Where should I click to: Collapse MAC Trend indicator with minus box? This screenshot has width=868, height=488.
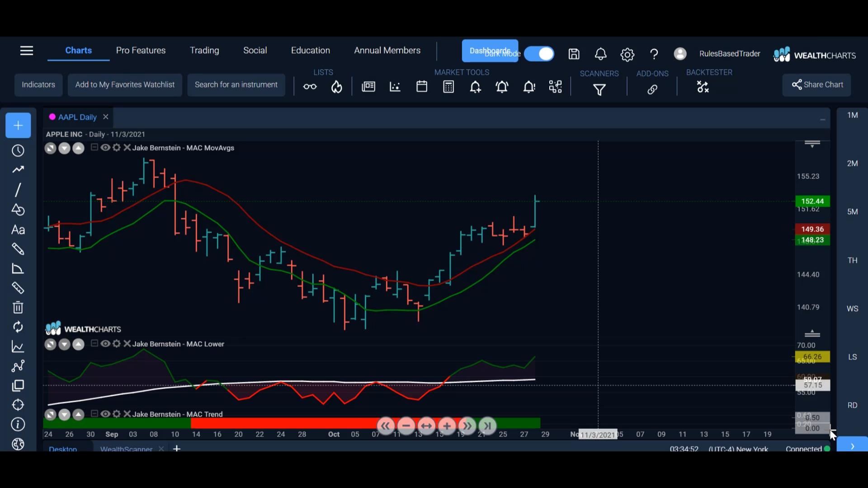94,414
